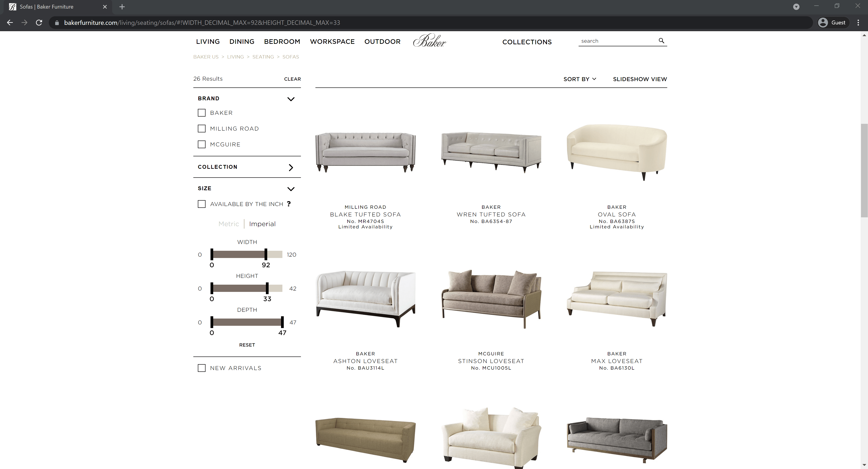Click the browser address bar URL
The height and width of the screenshot is (469, 868).
point(202,23)
